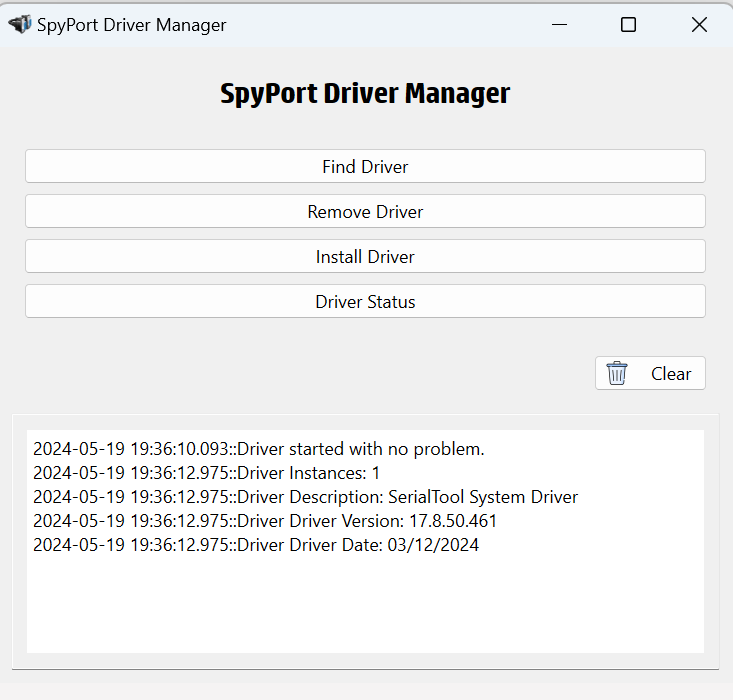This screenshot has height=700, width=733.
Task: Maximize the SpyPort Driver Manager window
Action: pyautogui.click(x=628, y=24)
